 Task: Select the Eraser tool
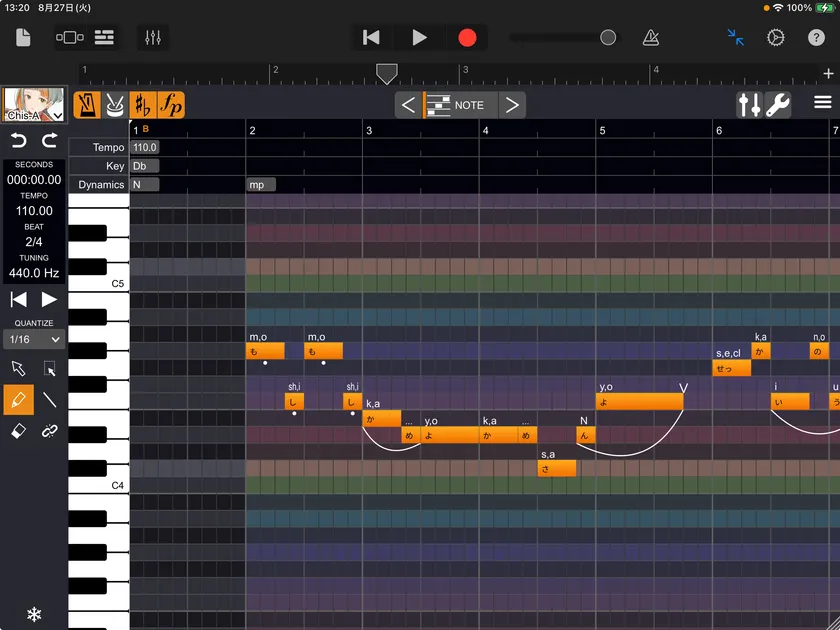[x=17, y=431]
